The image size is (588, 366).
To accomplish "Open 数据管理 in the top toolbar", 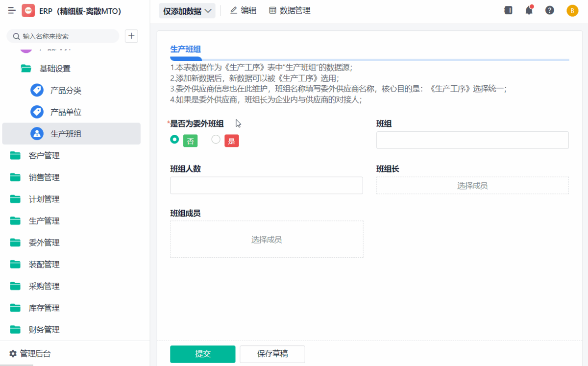I will tap(290, 10).
